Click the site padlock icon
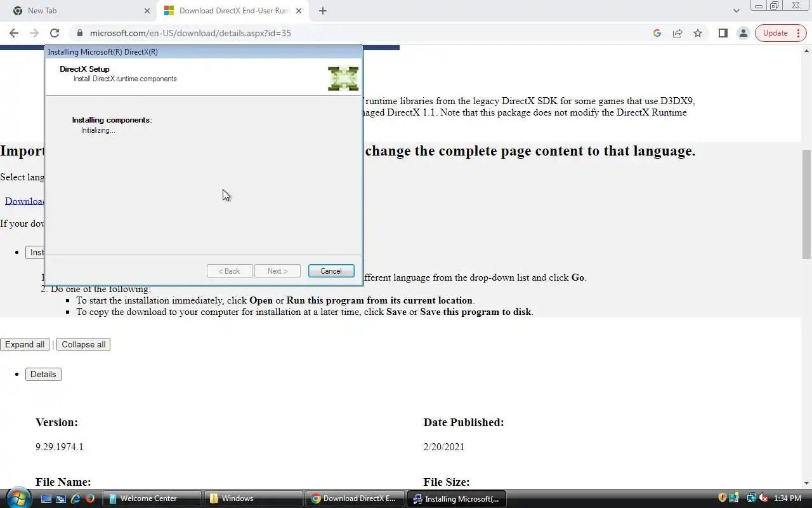This screenshot has width=812, height=508. (79, 33)
